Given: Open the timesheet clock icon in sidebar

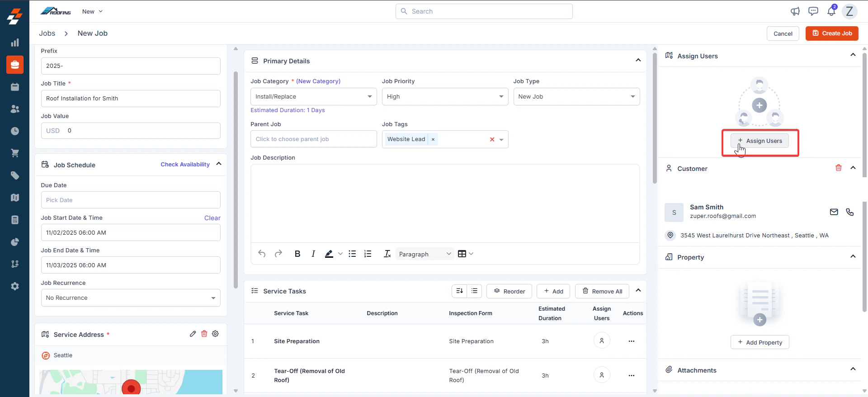Looking at the screenshot, I should point(15,131).
